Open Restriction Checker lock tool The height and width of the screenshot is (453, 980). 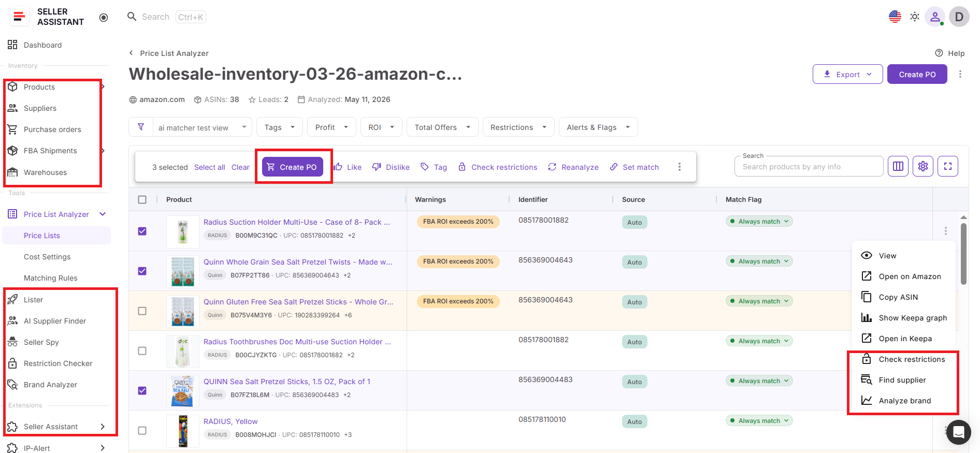coord(12,363)
